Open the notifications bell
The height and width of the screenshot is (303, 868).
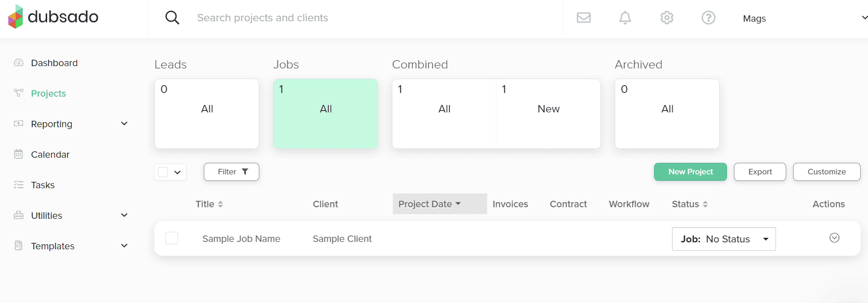coord(625,18)
